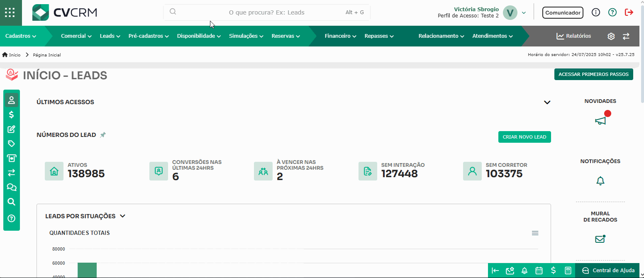This screenshot has width=644, height=278.
Task: Click the bell icon in bottom toolbar
Action: tap(524, 271)
